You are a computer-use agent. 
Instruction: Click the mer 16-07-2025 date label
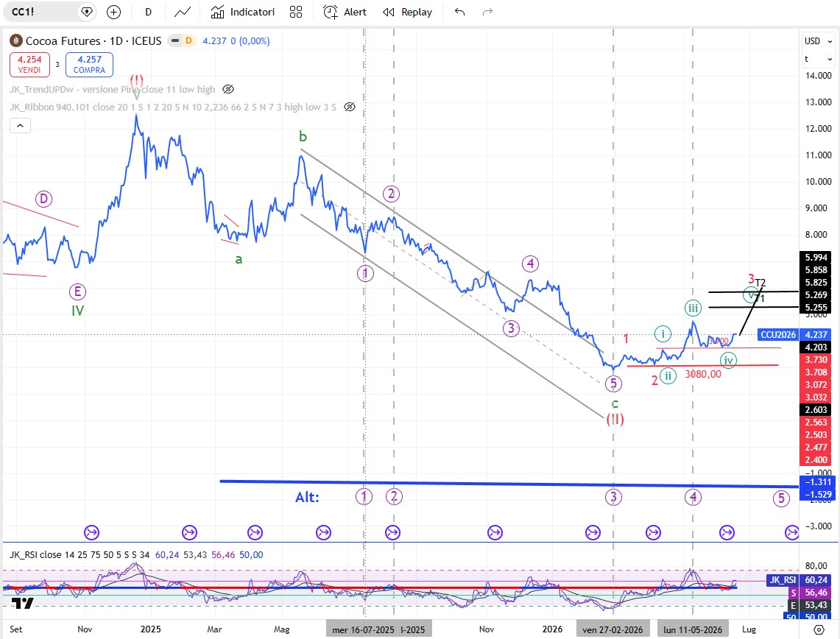(363, 629)
